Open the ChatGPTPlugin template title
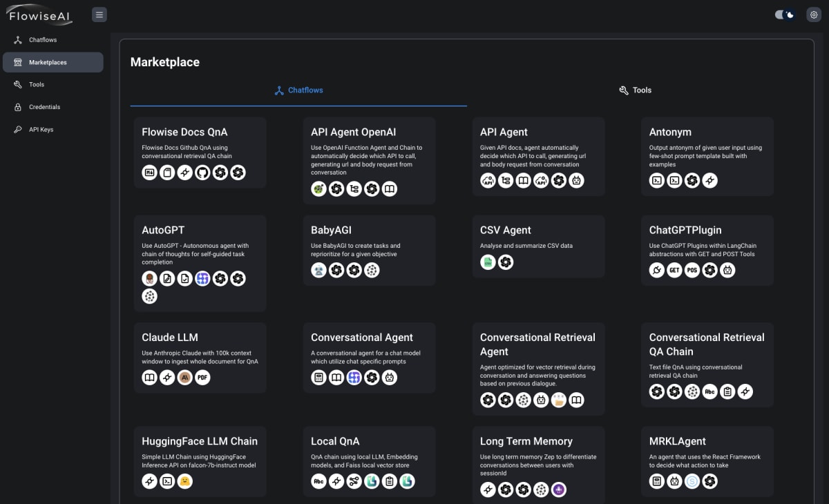 [685, 230]
